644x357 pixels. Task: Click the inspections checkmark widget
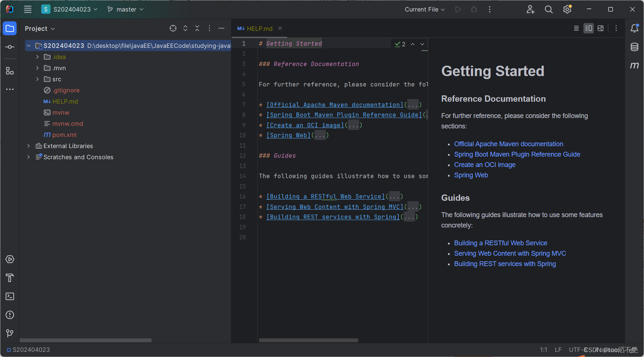point(400,44)
